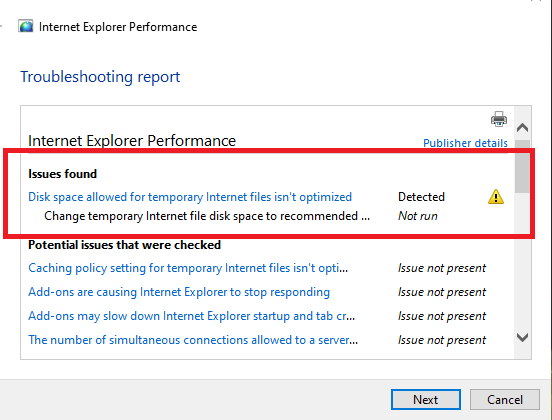
Task: Click the Not run status text
Action: [x=418, y=216]
